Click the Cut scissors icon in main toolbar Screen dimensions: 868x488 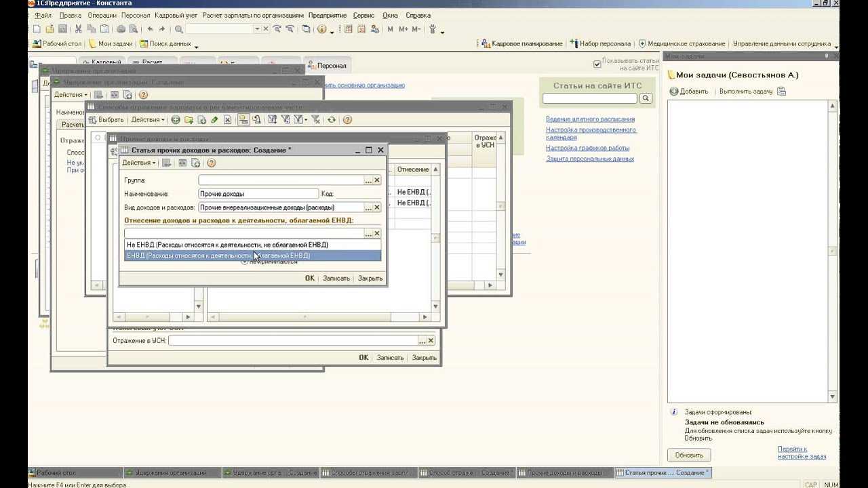point(79,29)
